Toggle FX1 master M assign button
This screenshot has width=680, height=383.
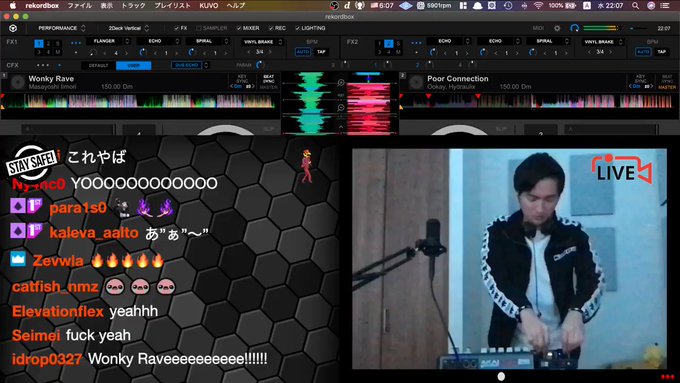click(58, 52)
